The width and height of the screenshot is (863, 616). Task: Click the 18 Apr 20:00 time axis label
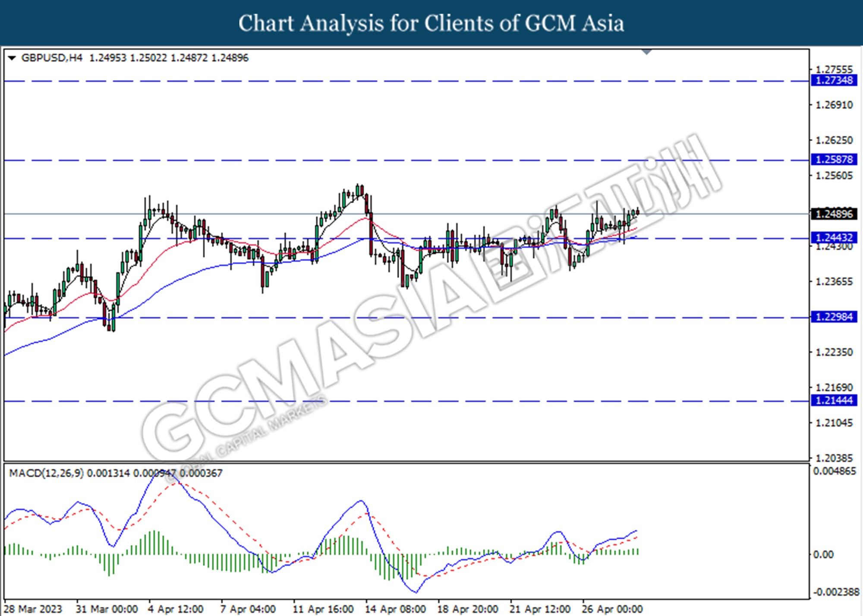[x=468, y=610]
